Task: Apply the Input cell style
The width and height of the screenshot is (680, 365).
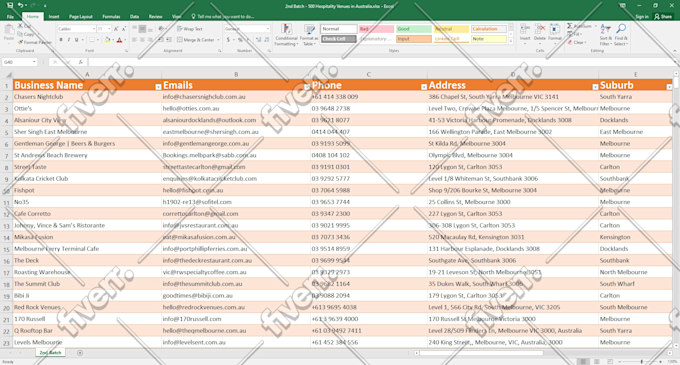Action: click(414, 39)
